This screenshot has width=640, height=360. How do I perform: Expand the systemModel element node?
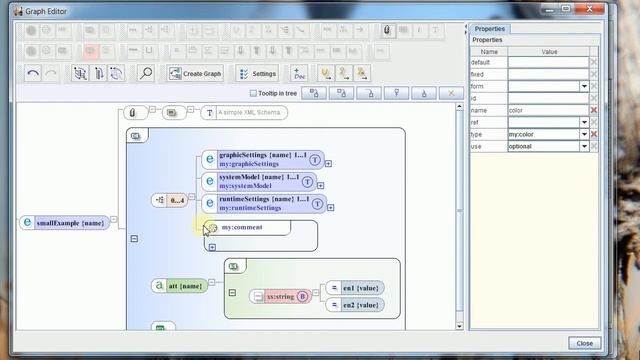pyautogui.click(x=321, y=186)
